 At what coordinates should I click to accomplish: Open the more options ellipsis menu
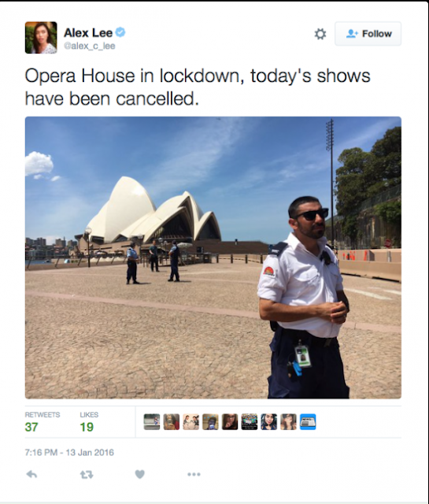(x=194, y=474)
